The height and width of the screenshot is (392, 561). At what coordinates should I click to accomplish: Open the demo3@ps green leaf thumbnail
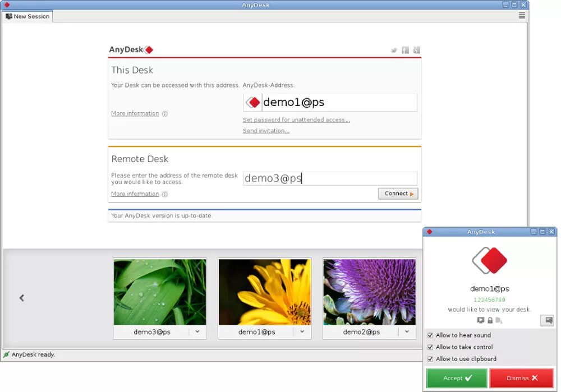[160, 292]
